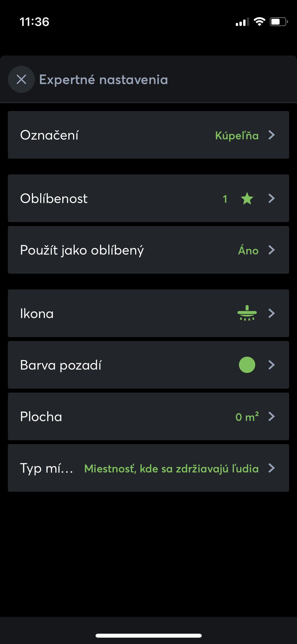The height and width of the screenshot is (644, 297).
Task: Expand the Oblíbenost row chevron
Action: (x=272, y=199)
